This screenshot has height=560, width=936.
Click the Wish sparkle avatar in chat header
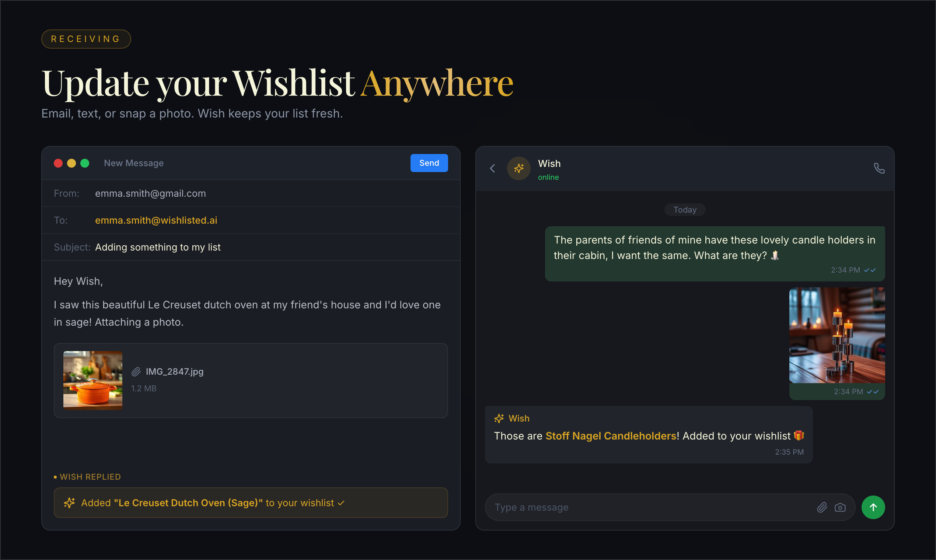click(518, 168)
